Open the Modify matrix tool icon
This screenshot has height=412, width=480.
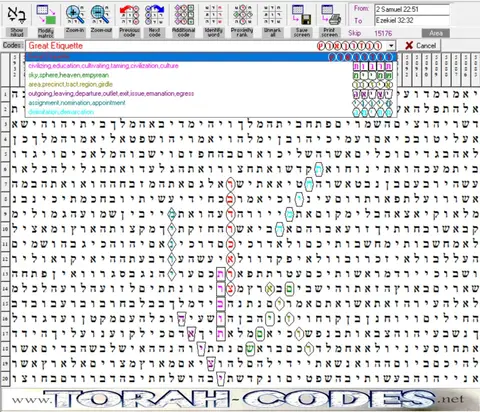point(46,14)
